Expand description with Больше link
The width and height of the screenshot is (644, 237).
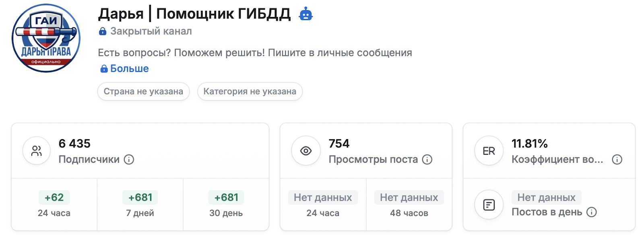point(129,69)
